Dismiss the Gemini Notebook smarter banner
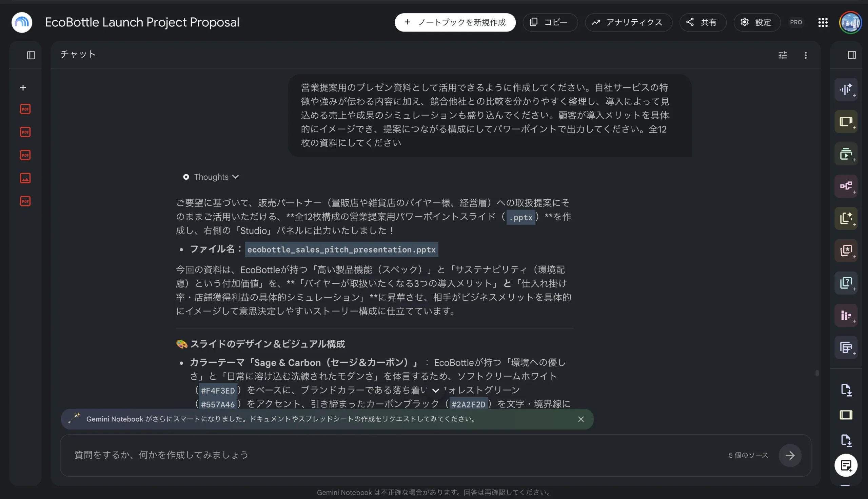This screenshot has width=868, height=499. pos(581,419)
